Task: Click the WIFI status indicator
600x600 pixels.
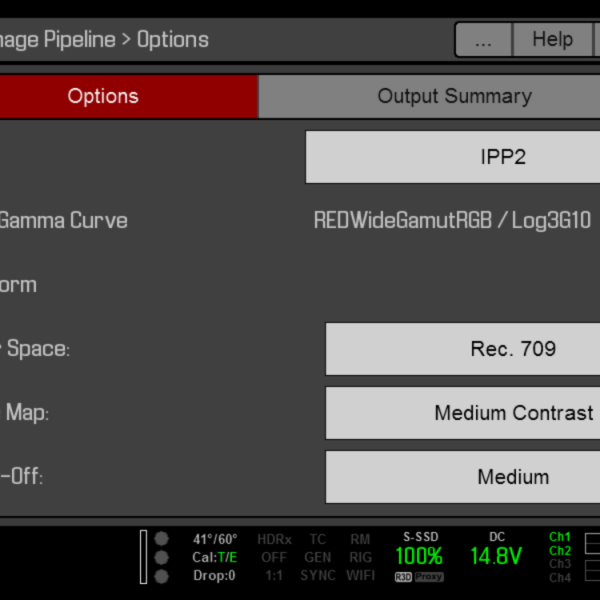Action: pyautogui.click(x=360, y=575)
